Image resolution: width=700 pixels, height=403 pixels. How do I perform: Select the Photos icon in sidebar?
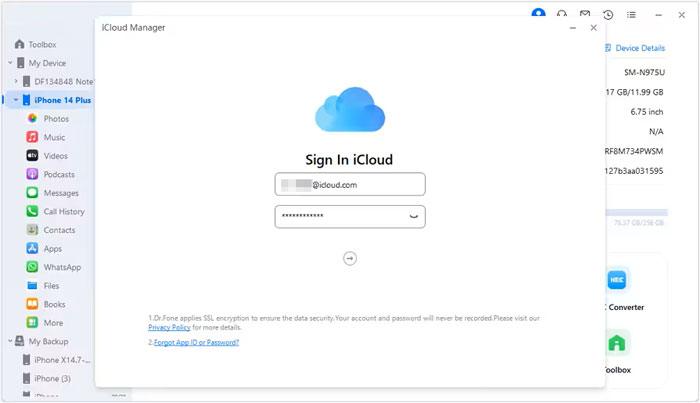(32, 118)
